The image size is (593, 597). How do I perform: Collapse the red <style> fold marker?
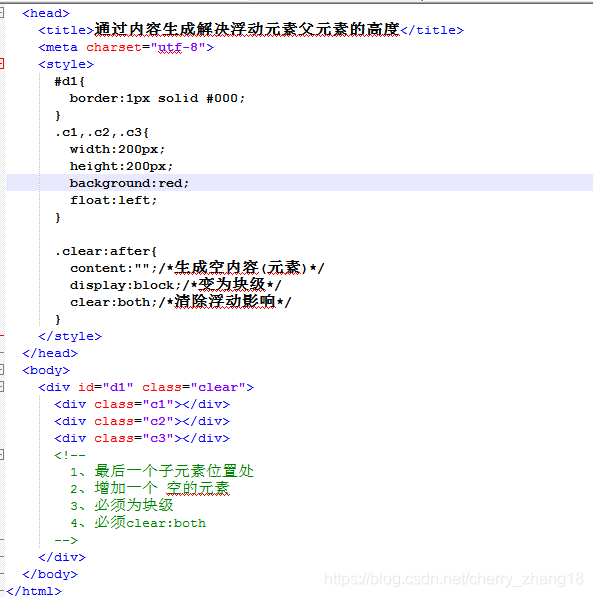coord(2,64)
